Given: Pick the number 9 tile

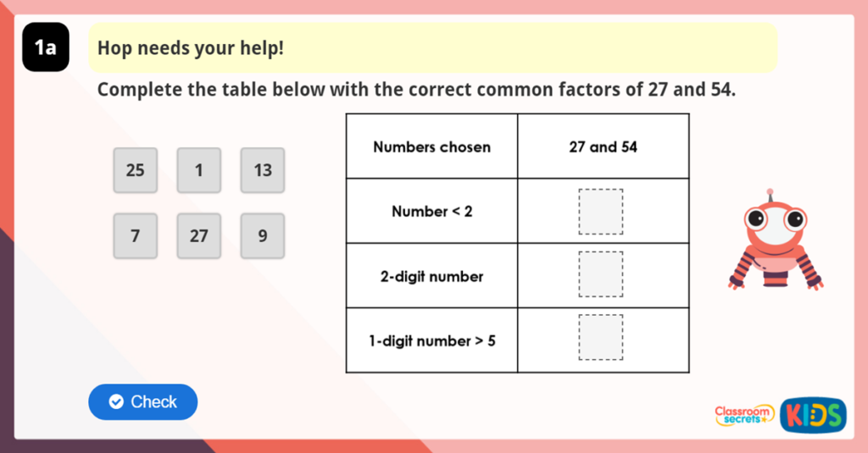Looking at the screenshot, I should pyautogui.click(x=263, y=236).
